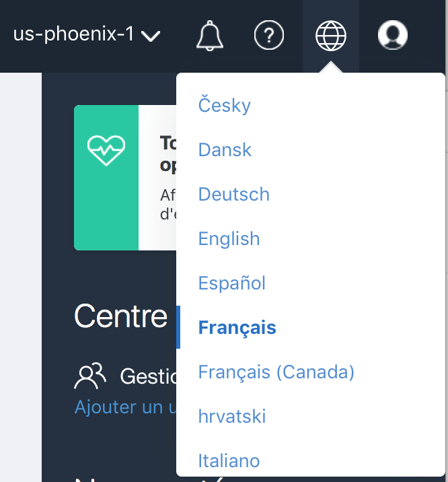
Task: Click the Centre heading text
Action: point(121,315)
